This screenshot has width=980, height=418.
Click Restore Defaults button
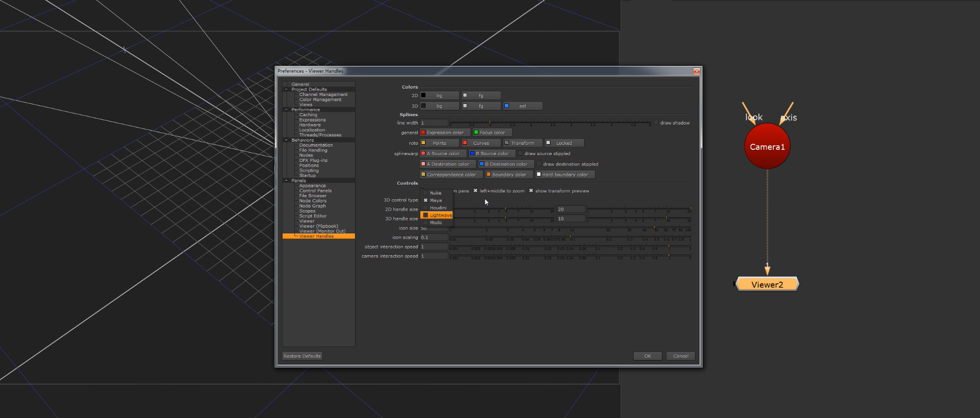(302, 356)
